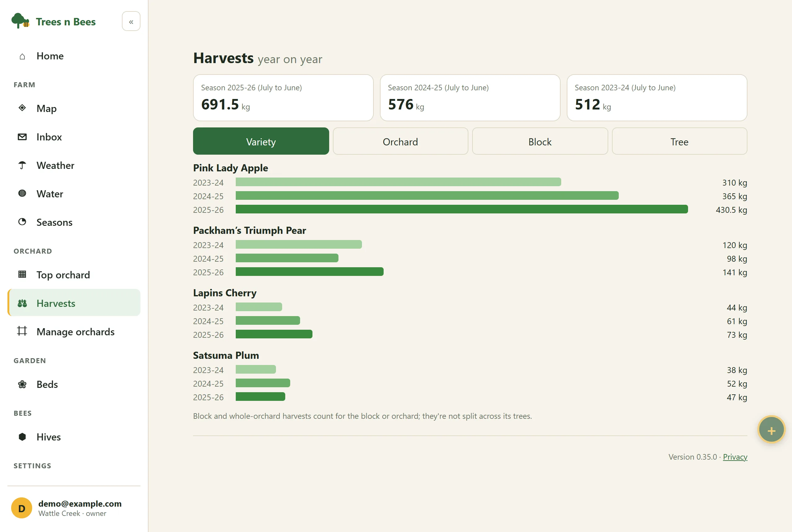Click the 47 kg value
The image size is (792, 532).
737,397
